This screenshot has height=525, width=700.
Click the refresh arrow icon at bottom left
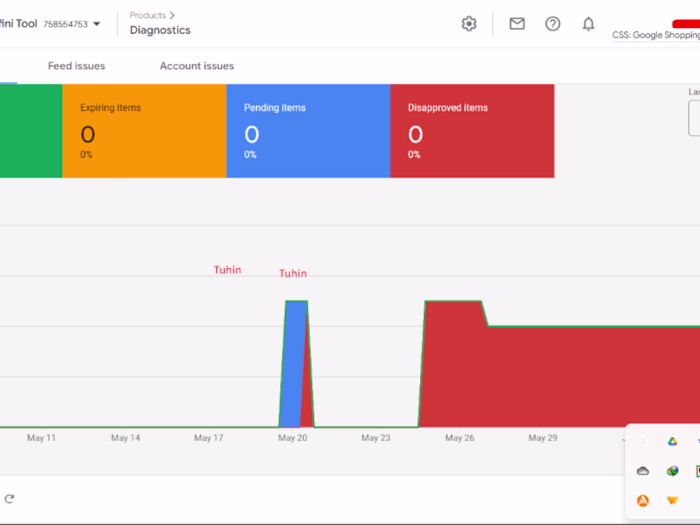coord(9,499)
